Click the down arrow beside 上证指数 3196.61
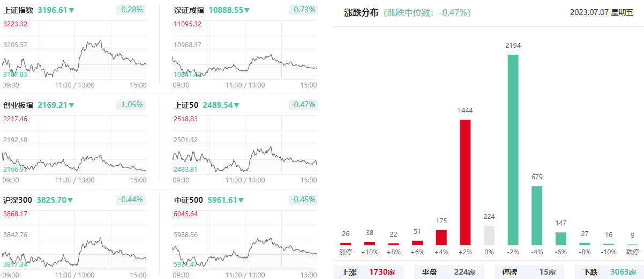This screenshot has width=644, height=279. [72, 10]
